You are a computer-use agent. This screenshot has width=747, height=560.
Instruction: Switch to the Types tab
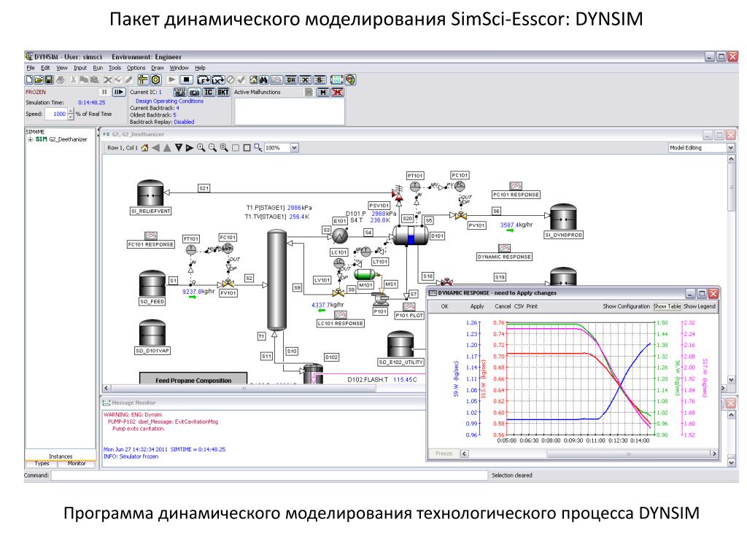pyautogui.click(x=42, y=463)
